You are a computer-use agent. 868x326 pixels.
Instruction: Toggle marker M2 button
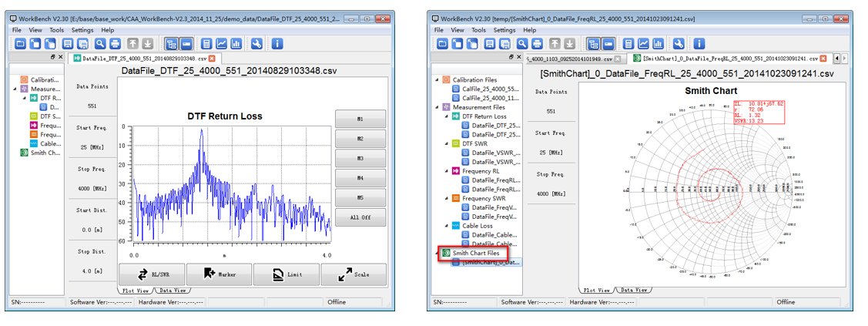point(360,139)
